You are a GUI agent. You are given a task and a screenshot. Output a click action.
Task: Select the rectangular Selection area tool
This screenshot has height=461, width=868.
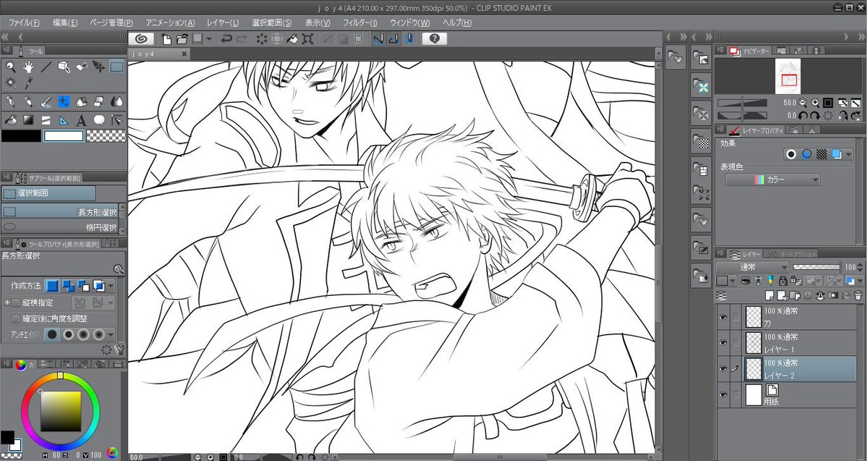point(116,67)
